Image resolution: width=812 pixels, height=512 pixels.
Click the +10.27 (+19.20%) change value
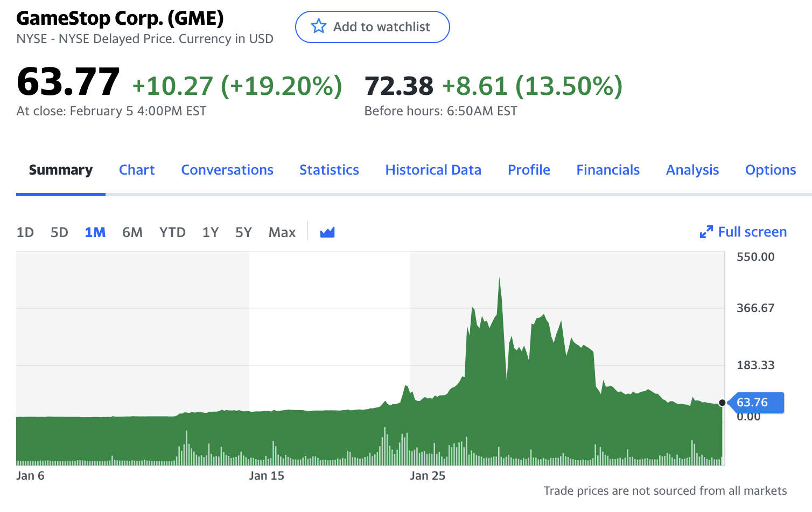point(237,86)
